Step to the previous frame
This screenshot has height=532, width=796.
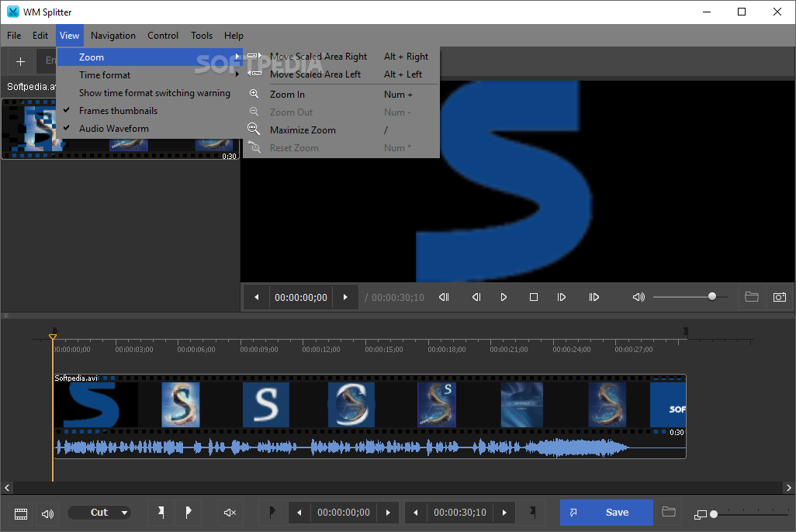476,297
